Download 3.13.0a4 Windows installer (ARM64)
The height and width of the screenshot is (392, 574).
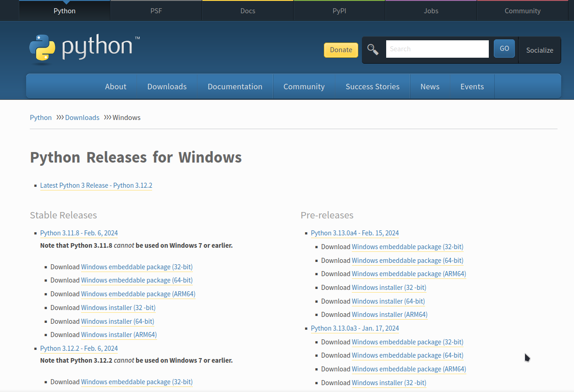point(389,315)
